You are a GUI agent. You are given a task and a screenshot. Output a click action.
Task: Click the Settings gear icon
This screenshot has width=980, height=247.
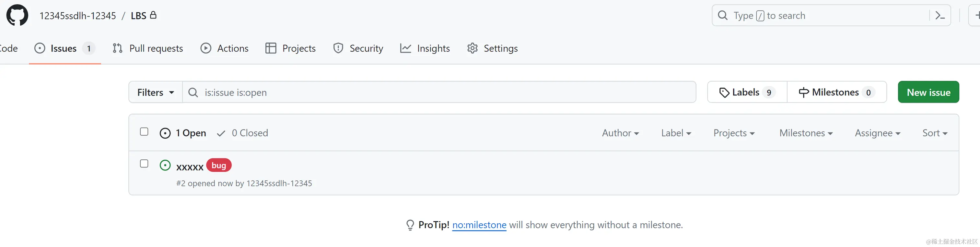[x=472, y=48]
